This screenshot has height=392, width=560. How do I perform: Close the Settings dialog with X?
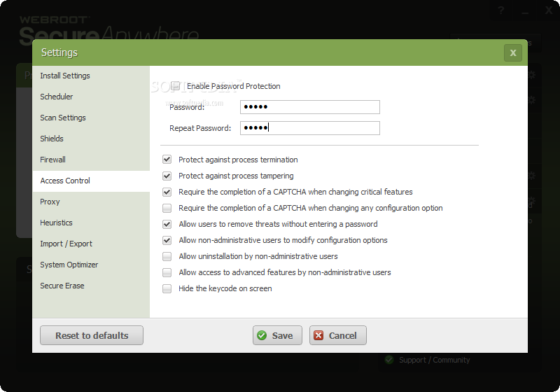click(x=513, y=52)
